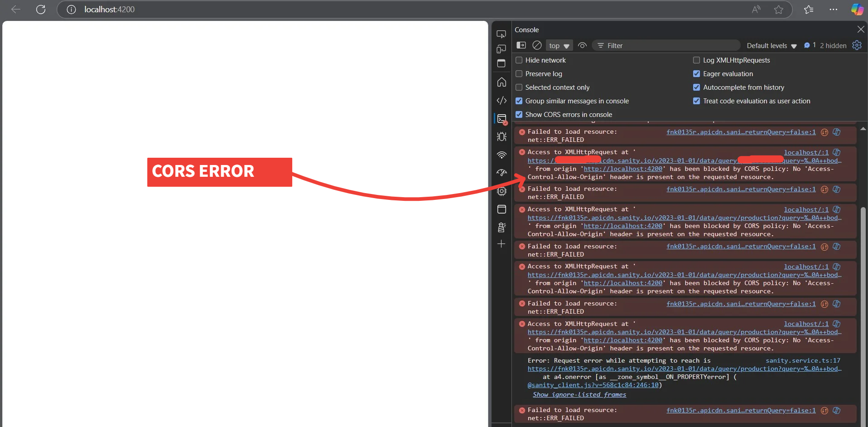Show the console sidebar
The image size is (868, 427).
(x=521, y=45)
